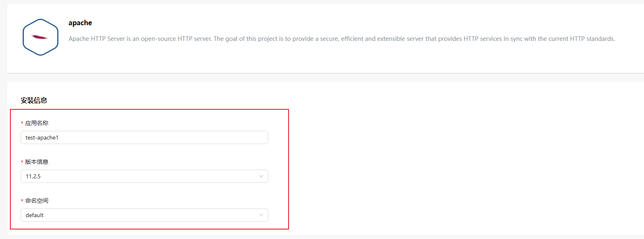Click the 安装信息 section heading
The width and height of the screenshot is (644, 239).
pos(34,100)
